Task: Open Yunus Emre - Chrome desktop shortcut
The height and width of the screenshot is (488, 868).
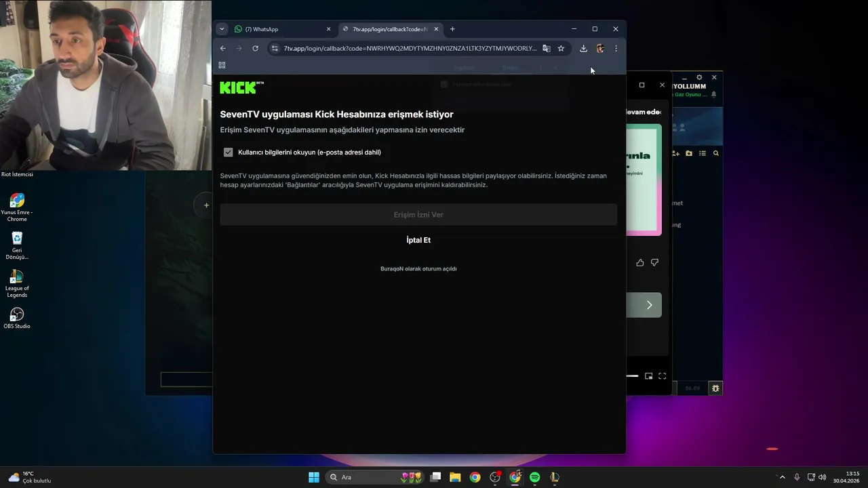Action: tap(17, 207)
